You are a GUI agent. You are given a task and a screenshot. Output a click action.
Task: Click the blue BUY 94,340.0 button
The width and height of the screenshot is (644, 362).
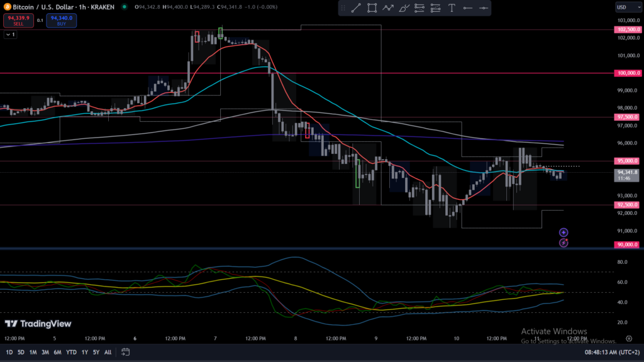tap(61, 21)
